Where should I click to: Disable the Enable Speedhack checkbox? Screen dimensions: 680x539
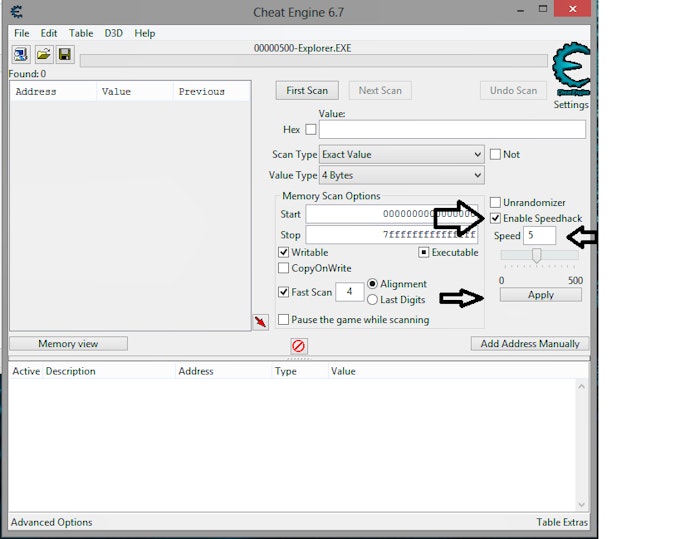click(x=495, y=218)
